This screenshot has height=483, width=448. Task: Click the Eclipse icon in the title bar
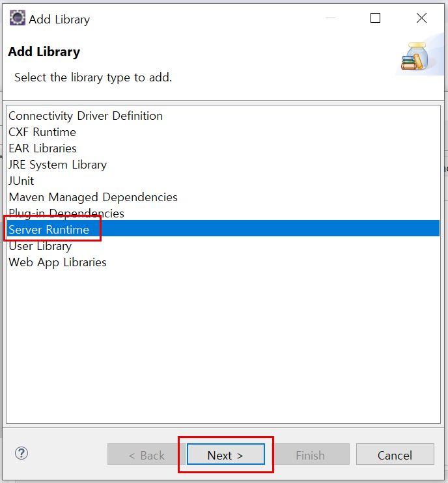(17, 18)
